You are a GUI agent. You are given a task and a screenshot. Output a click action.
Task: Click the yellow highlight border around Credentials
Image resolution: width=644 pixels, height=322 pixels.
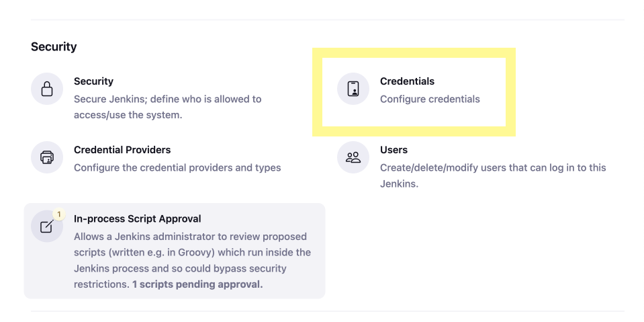point(414,52)
